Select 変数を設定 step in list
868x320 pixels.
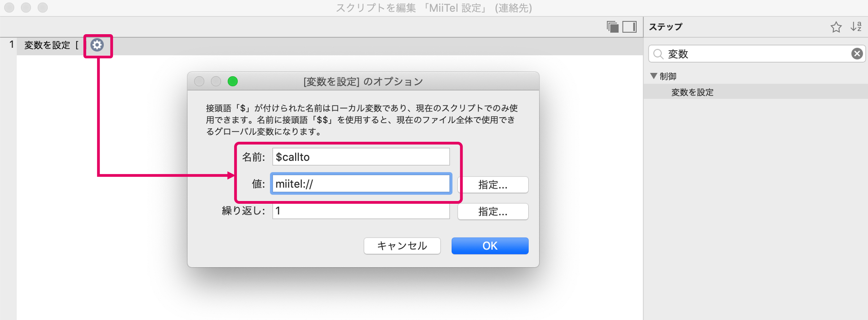click(692, 92)
